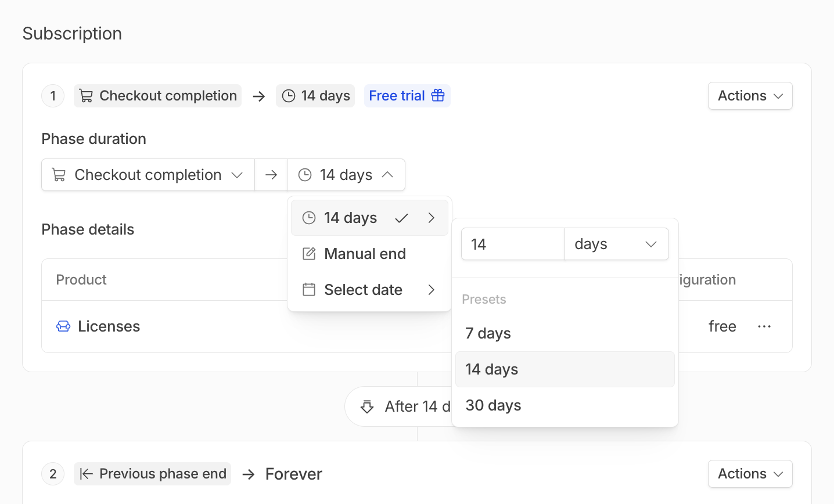Click the cart icon in Checkout completion badge
This screenshot has width=834, height=504.
(86, 96)
